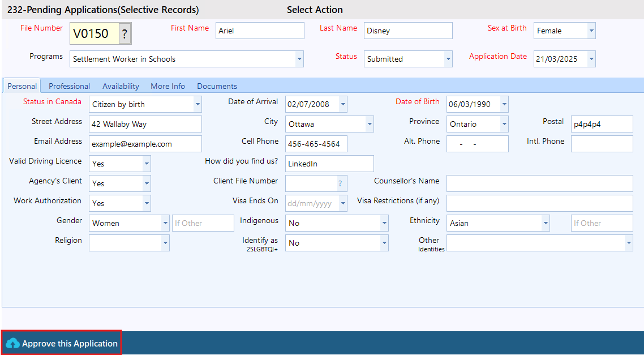This screenshot has height=355, width=644.
Task: Click the Ethnicity If Other field
Action: click(x=602, y=223)
